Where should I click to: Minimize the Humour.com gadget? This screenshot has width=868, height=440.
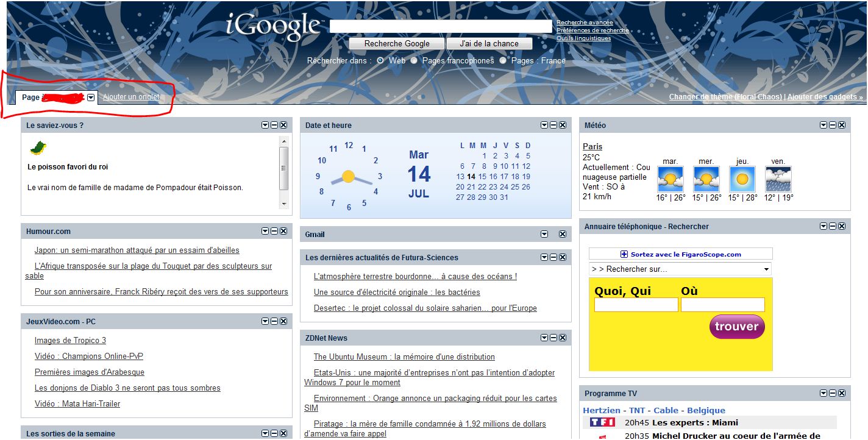pos(274,232)
